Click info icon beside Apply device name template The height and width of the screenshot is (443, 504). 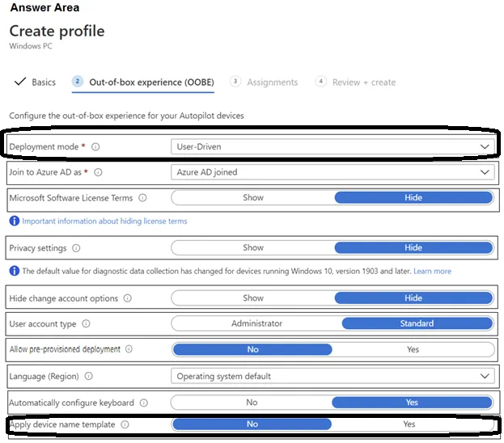tap(125, 424)
